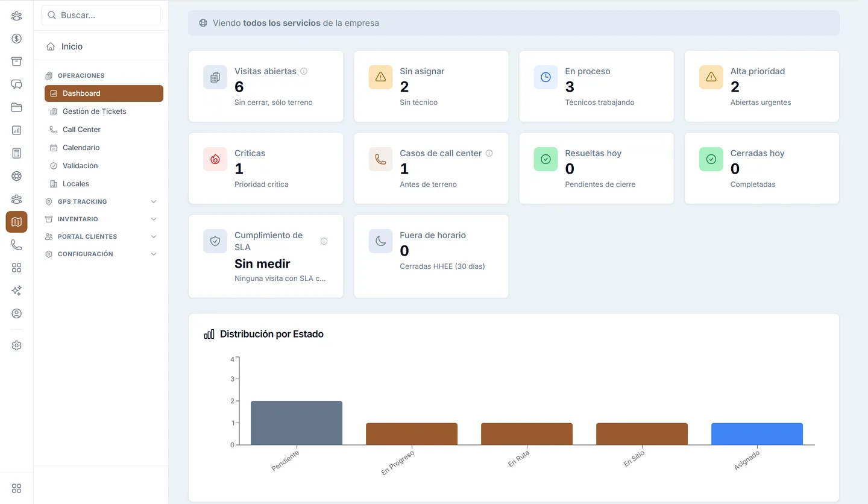868x504 pixels.
Task: Click the chat bubbles icon in left rail
Action: click(x=16, y=84)
